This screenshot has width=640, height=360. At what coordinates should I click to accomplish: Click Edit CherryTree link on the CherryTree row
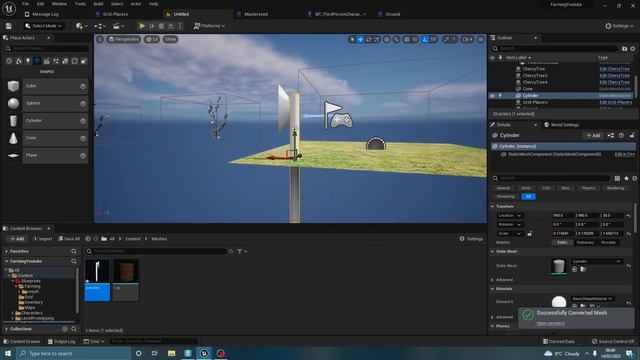(614, 69)
